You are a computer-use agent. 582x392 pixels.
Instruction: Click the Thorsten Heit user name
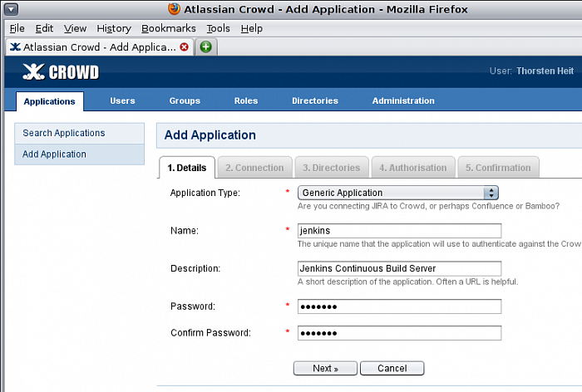(x=545, y=71)
